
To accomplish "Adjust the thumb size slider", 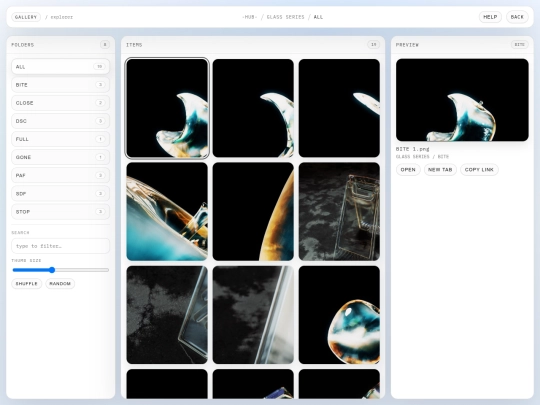I will point(61,270).
